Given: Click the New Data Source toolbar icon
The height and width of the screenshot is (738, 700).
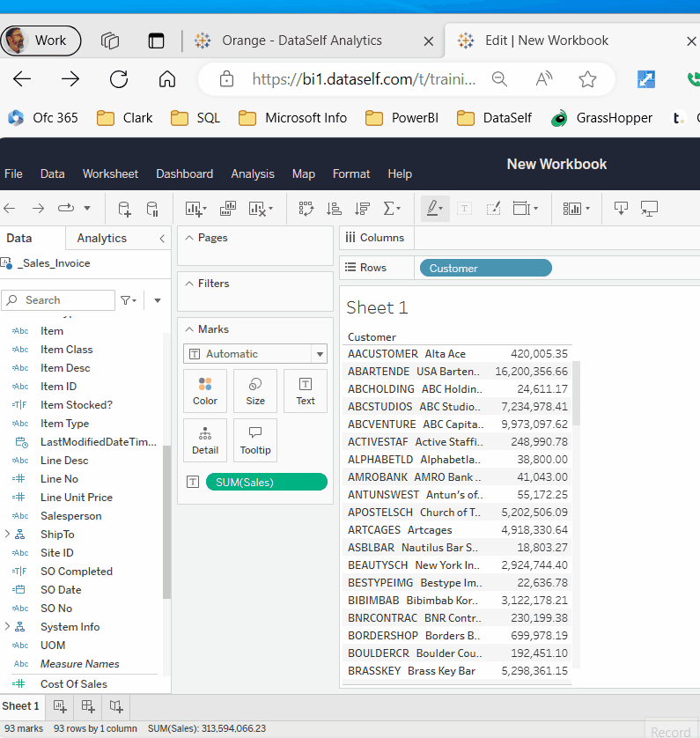Looking at the screenshot, I should (x=124, y=209).
